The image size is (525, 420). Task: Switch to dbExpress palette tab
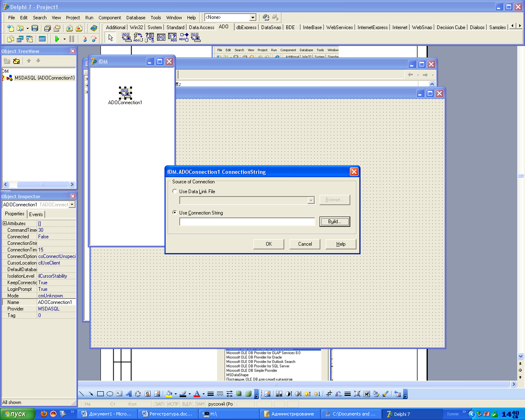pyautogui.click(x=247, y=27)
